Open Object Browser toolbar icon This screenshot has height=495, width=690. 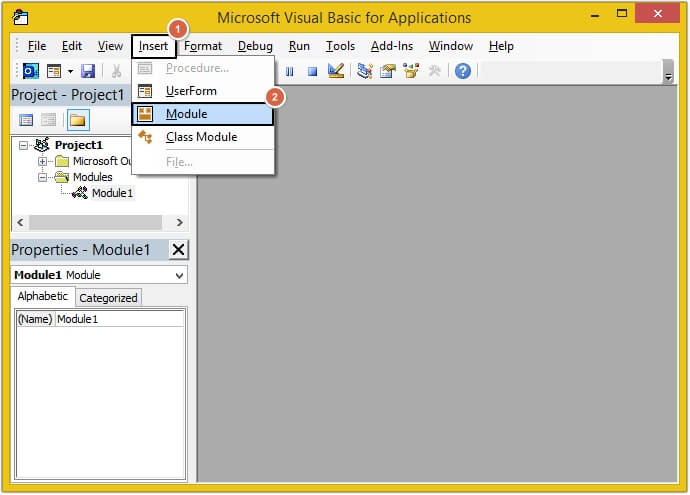tap(411, 71)
